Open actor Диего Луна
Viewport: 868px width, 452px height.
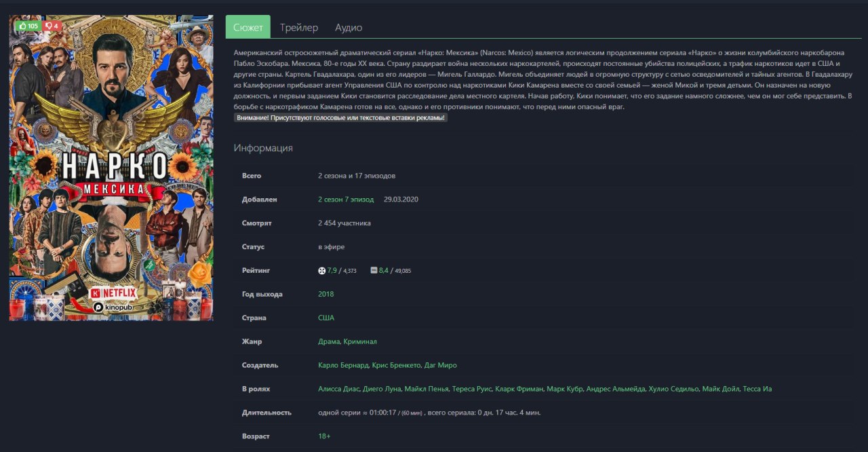[382, 389]
